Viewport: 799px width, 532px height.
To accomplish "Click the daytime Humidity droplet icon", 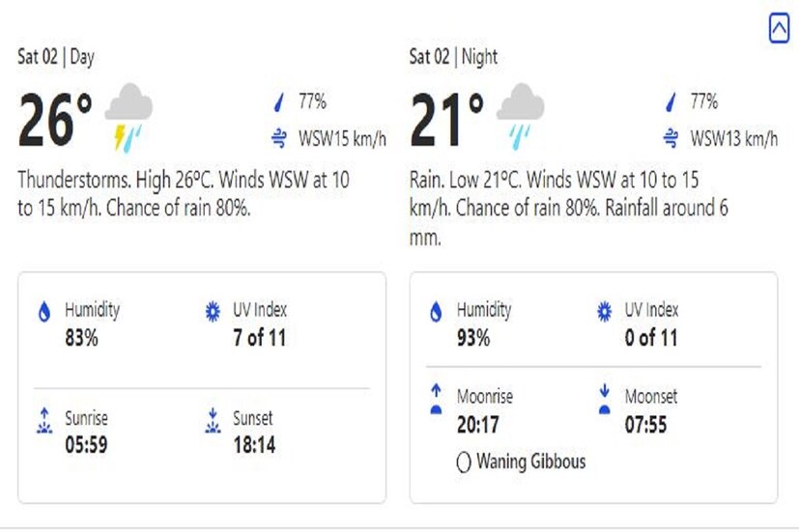I will 43,313.
